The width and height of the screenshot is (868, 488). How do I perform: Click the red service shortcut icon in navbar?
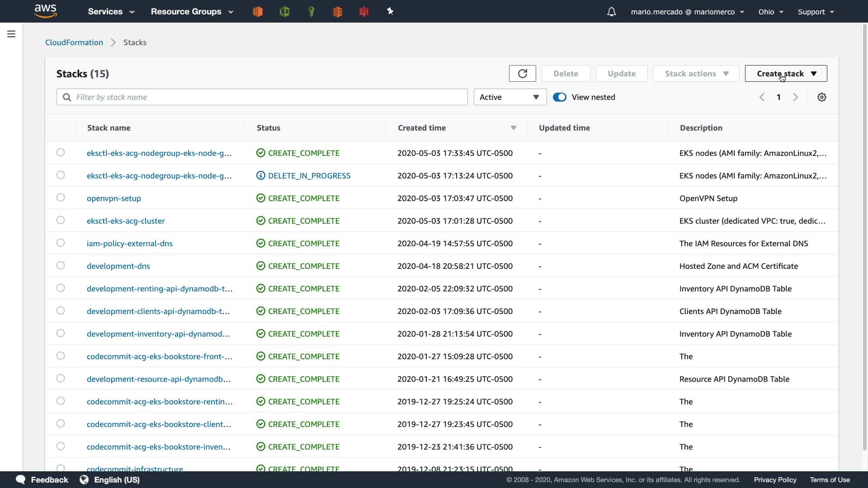coord(364,12)
